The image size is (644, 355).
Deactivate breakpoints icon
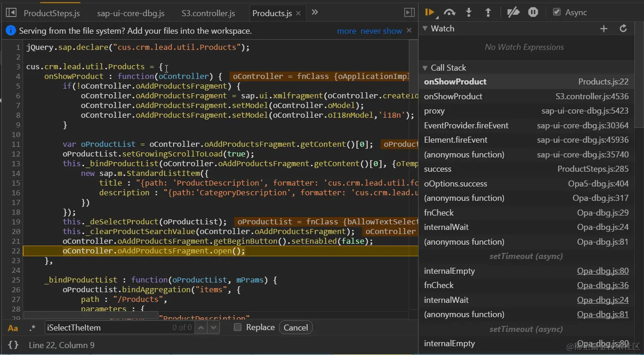click(513, 12)
